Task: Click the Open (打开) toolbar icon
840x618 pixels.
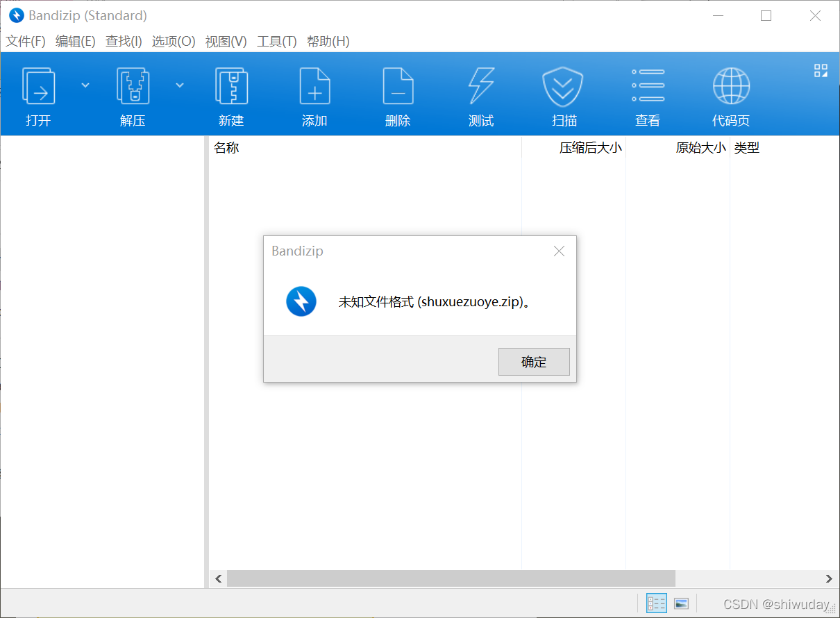Action: [x=38, y=86]
